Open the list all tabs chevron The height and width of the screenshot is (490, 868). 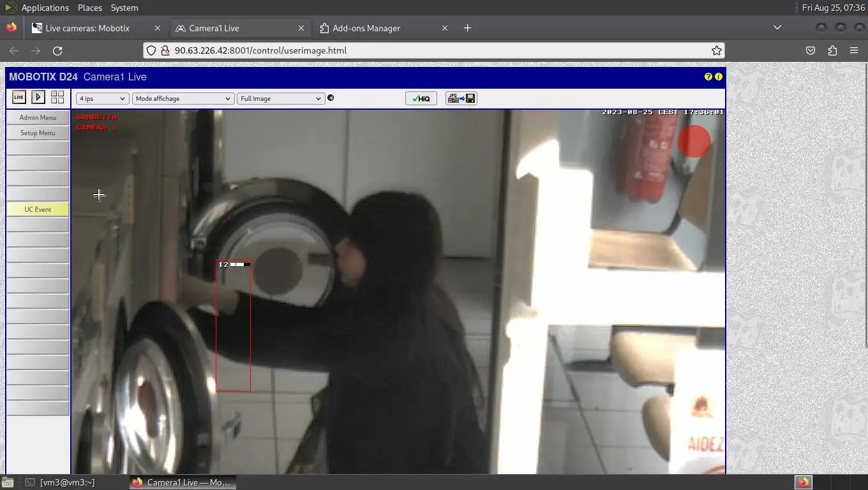[777, 27]
